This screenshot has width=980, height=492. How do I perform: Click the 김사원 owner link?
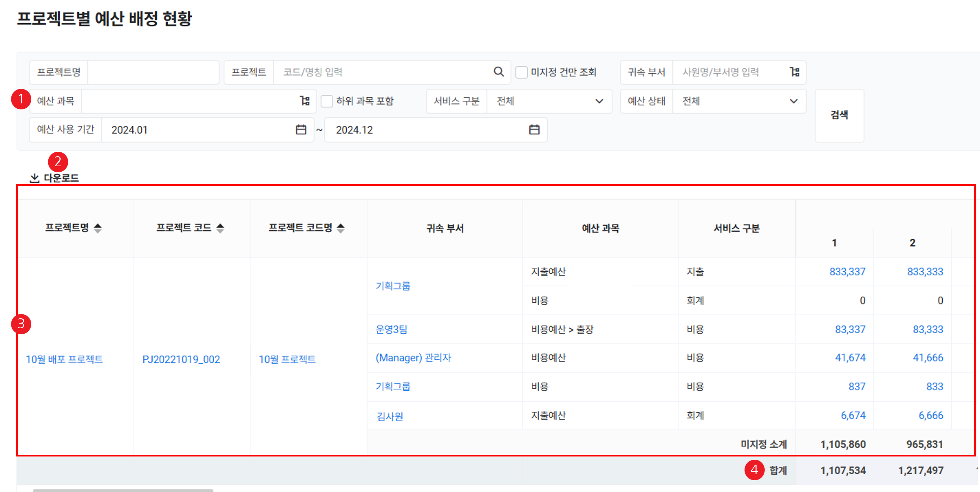click(390, 416)
